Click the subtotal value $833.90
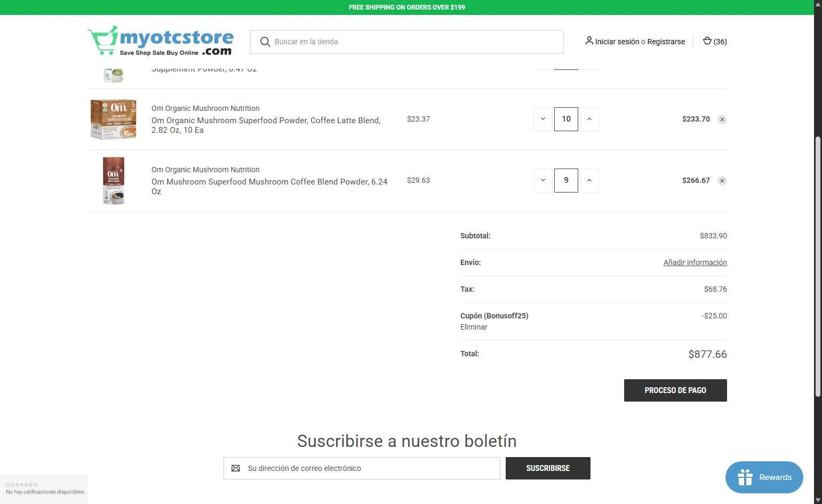The width and height of the screenshot is (822, 504). 713,236
